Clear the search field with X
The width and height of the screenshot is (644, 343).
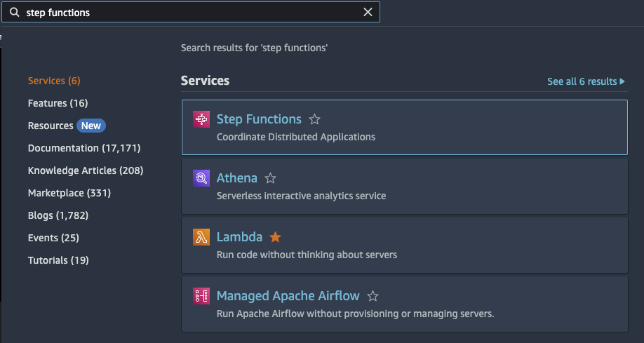(x=368, y=13)
